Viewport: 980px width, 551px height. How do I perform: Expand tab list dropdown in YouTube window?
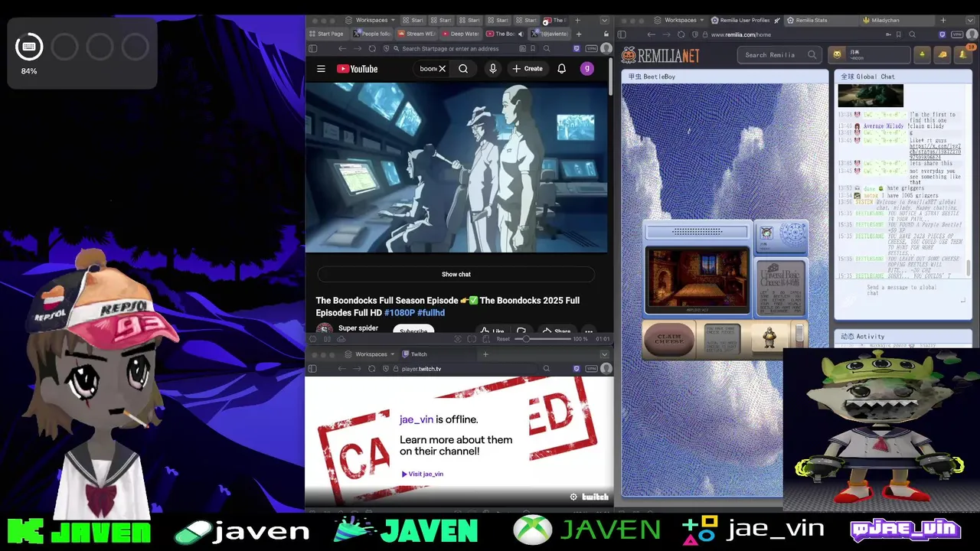604,20
